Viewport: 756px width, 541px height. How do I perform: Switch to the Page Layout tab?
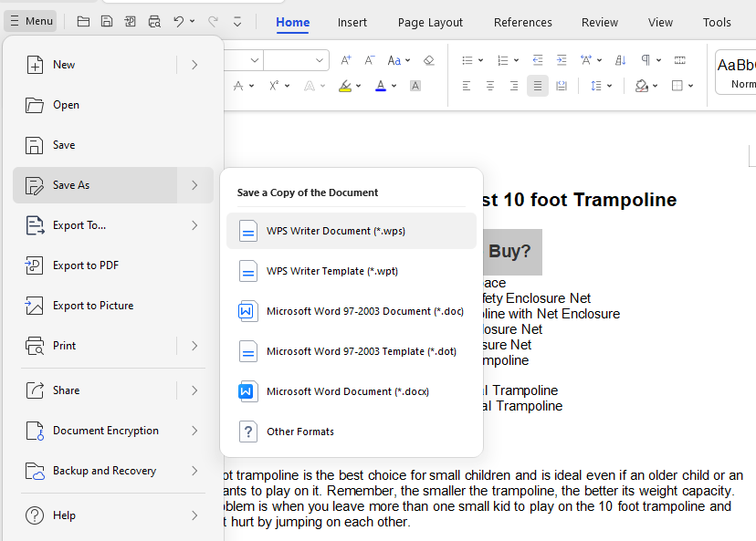[429, 22]
